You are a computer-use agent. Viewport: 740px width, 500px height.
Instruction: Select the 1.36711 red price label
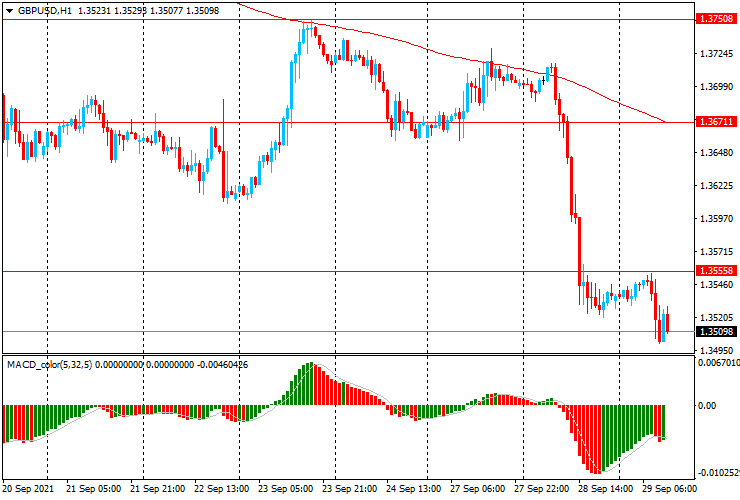[716, 122]
